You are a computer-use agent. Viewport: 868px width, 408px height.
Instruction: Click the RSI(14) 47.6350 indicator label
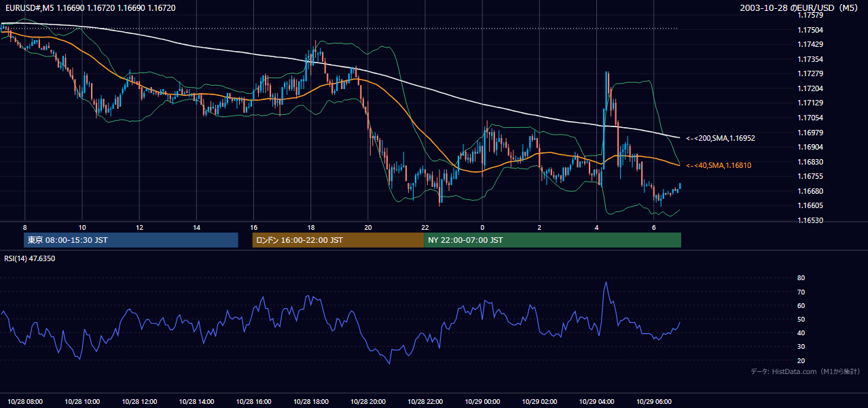pos(30,258)
